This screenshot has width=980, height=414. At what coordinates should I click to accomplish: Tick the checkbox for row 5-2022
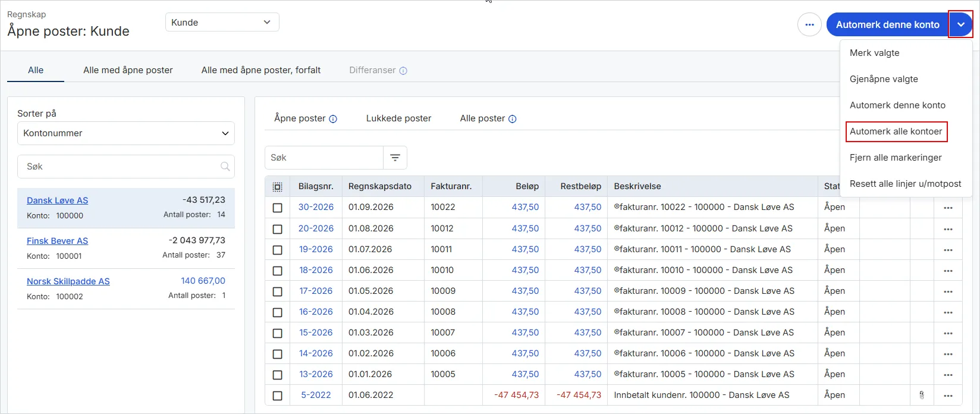click(277, 396)
